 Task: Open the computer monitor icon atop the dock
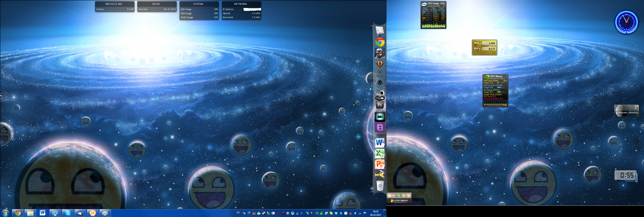[x=380, y=32]
